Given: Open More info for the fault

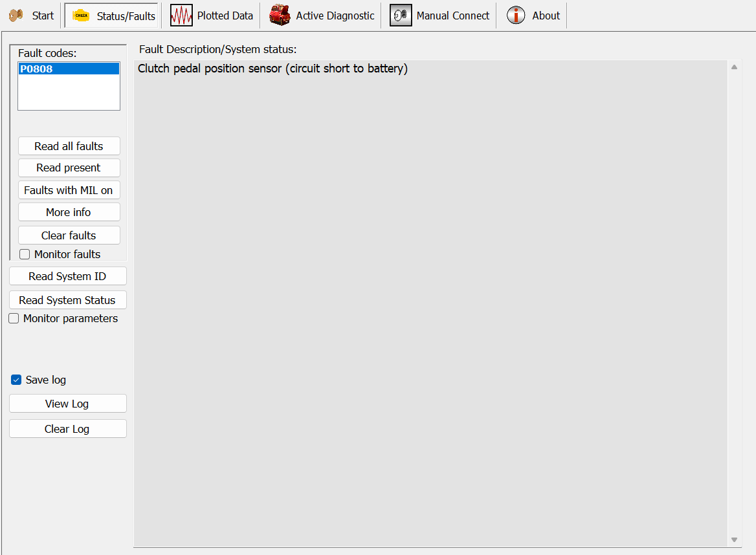Looking at the screenshot, I should click(69, 212).
